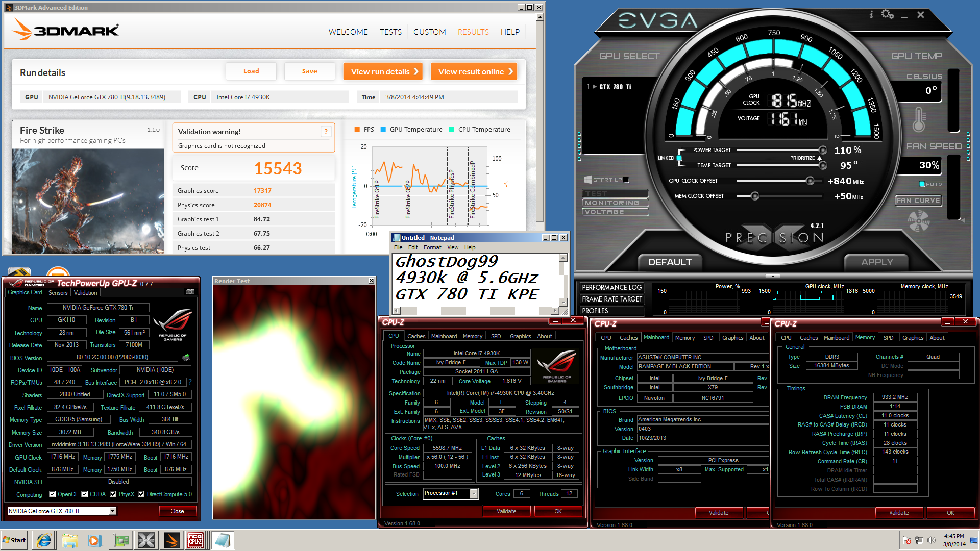Click the 3DMark logo
The height and width of the screenshot is (551, 980).
[66, 30]
